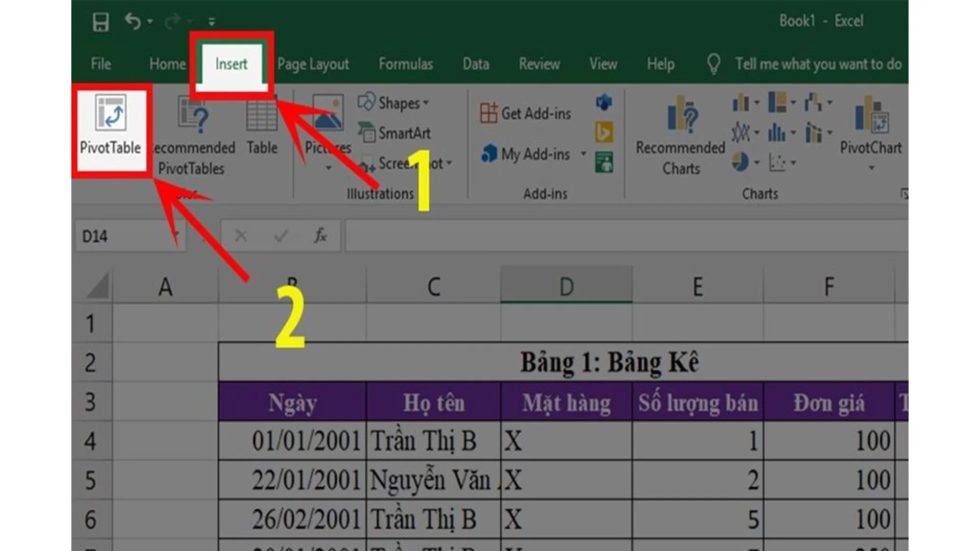Click the PivotTable icon
The width and height of the screenshot is (980, 551).
(110, 113)
